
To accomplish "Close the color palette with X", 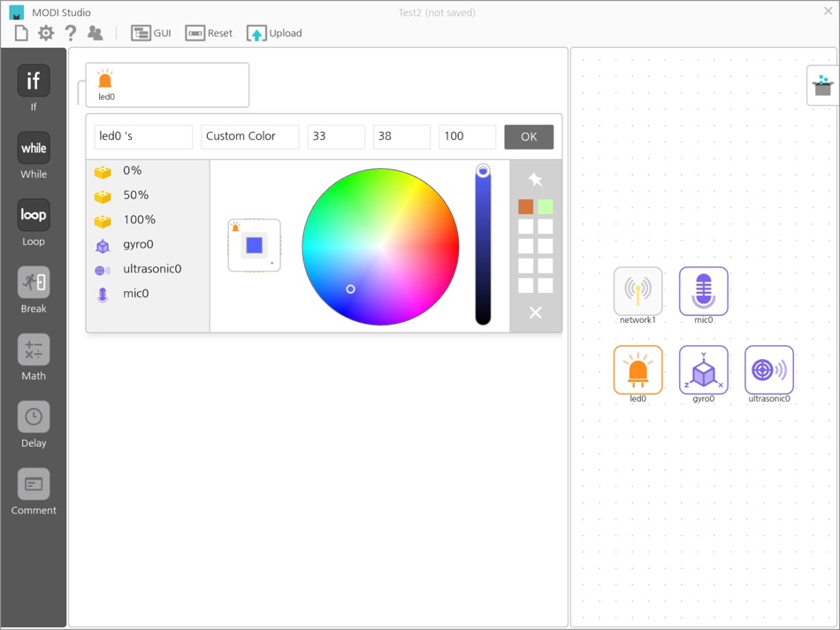I will pos(535,312).
